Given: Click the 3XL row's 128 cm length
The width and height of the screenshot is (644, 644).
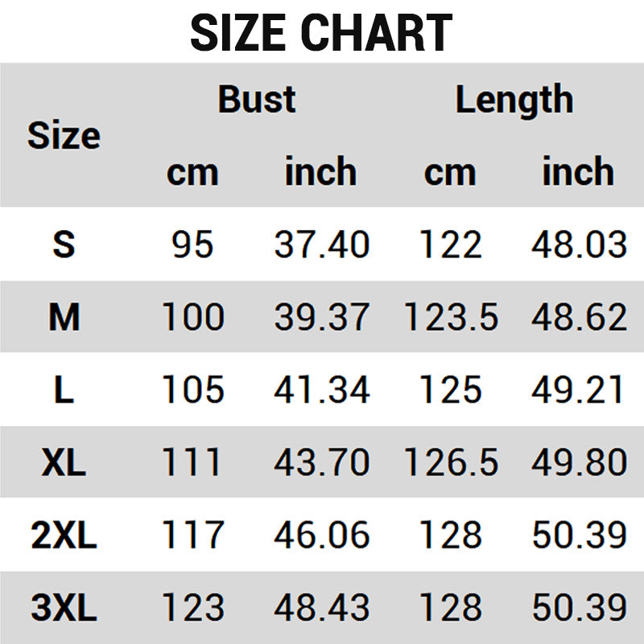Looking at the screenshot, I should [x=451, y=608].
